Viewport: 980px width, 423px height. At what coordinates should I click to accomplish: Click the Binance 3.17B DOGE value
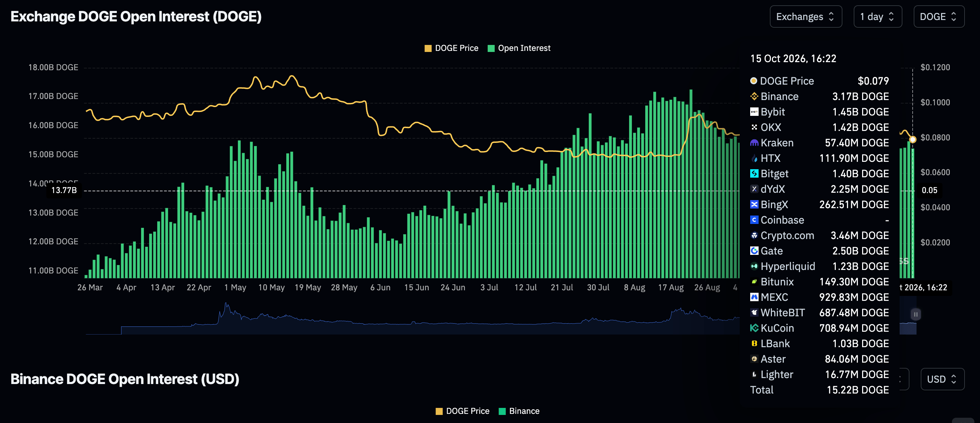coord(861,96)
